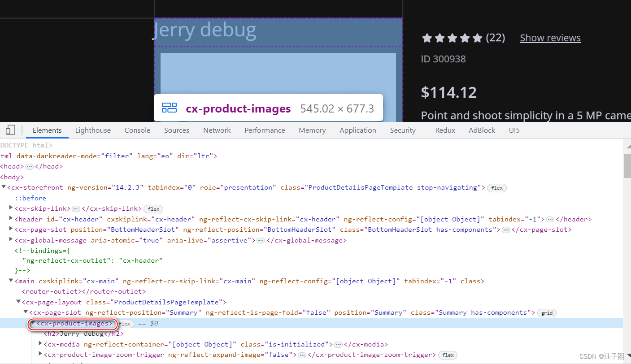The width and height of the screenshot is (631, 364).
Task: Switch to the Sources tab
Action: [x=177, y=130]
